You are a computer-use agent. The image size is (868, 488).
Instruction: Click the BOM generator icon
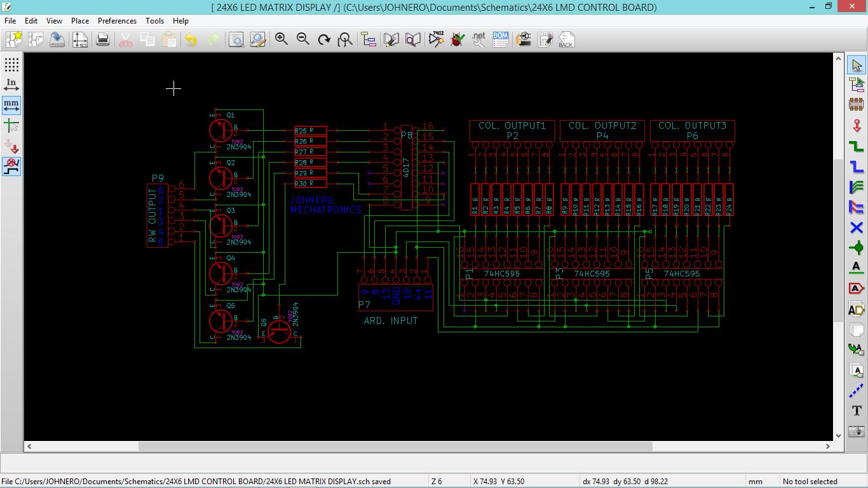(501, 39)
